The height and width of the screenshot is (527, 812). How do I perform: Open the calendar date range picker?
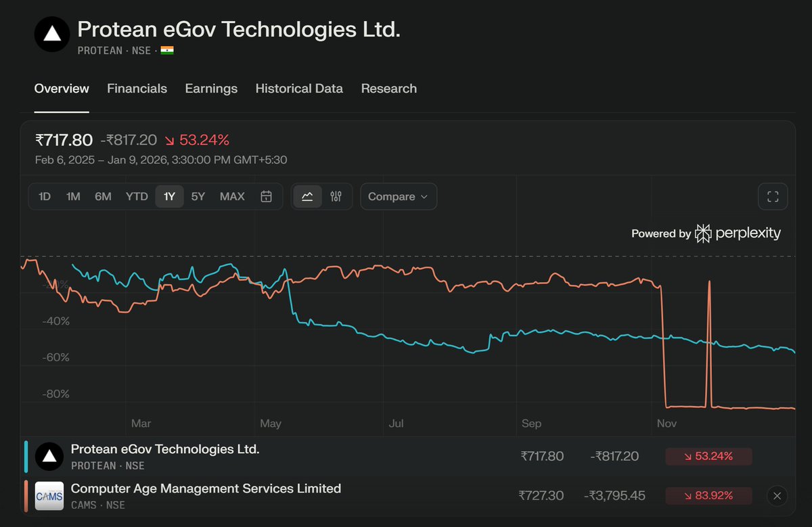pos(267,197)
